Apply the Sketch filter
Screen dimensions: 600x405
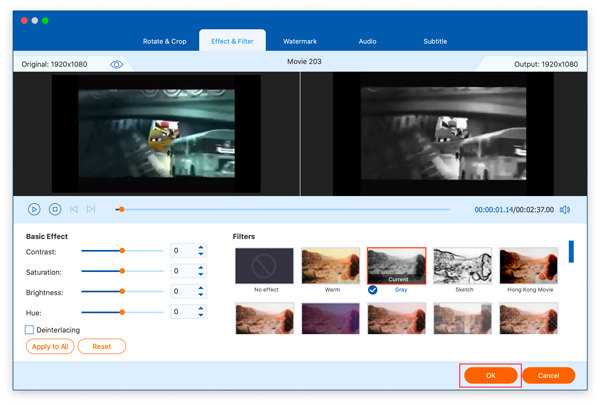pyautogui.click(x=462, y=266)
